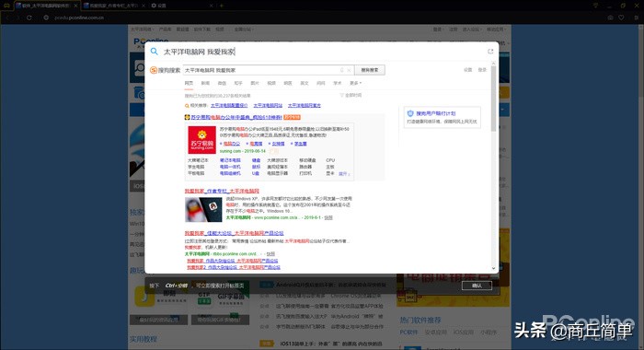
Task: Click the microphone icon in Sogou search box
Action: [x=341, y=70]
